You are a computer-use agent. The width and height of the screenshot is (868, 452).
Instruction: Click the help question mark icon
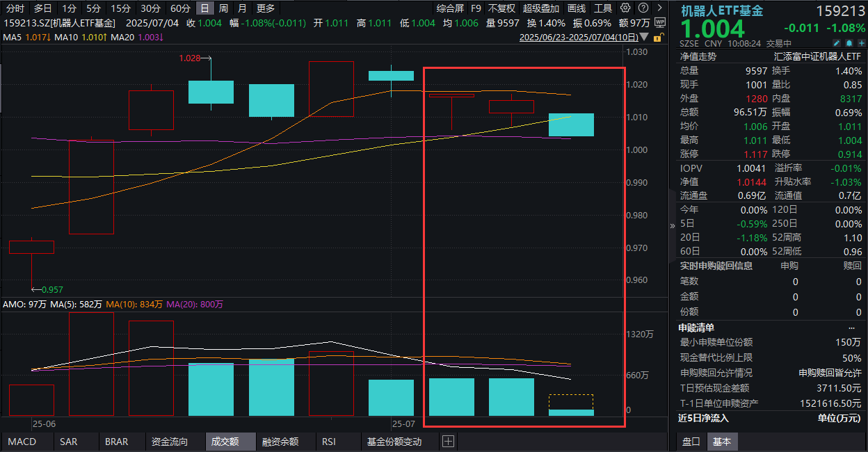click(x=642, y=8)
